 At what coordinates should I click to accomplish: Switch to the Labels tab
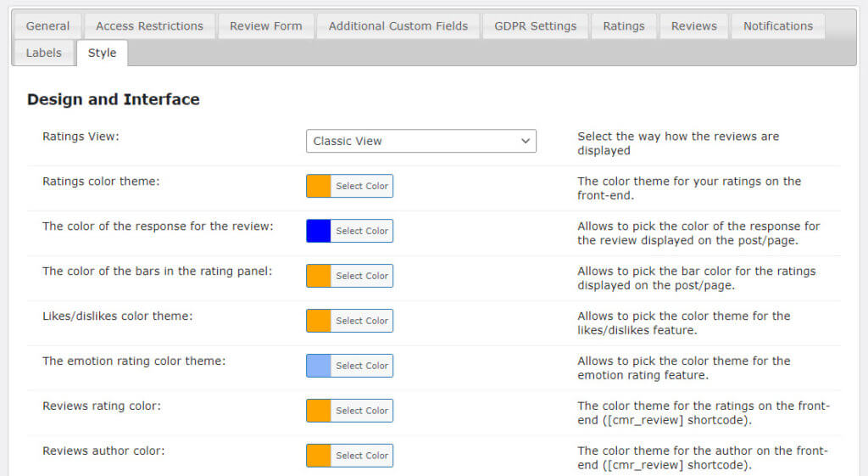click(44, 53)
